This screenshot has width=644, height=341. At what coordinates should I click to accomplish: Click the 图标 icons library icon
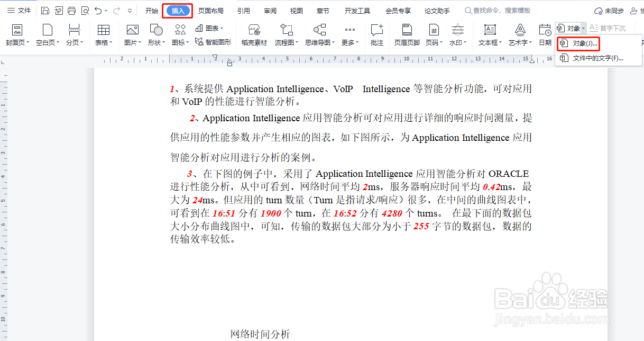tap(180, 30)
